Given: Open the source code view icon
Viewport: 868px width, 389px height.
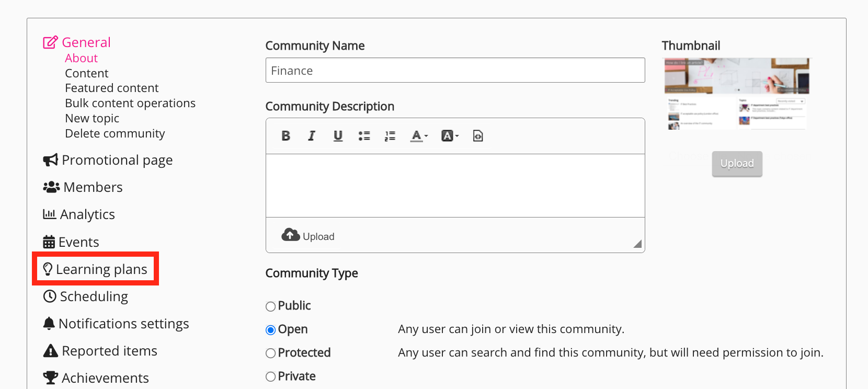Looking at the screenshot, I should pyautogui.click(x=478, y=136).
